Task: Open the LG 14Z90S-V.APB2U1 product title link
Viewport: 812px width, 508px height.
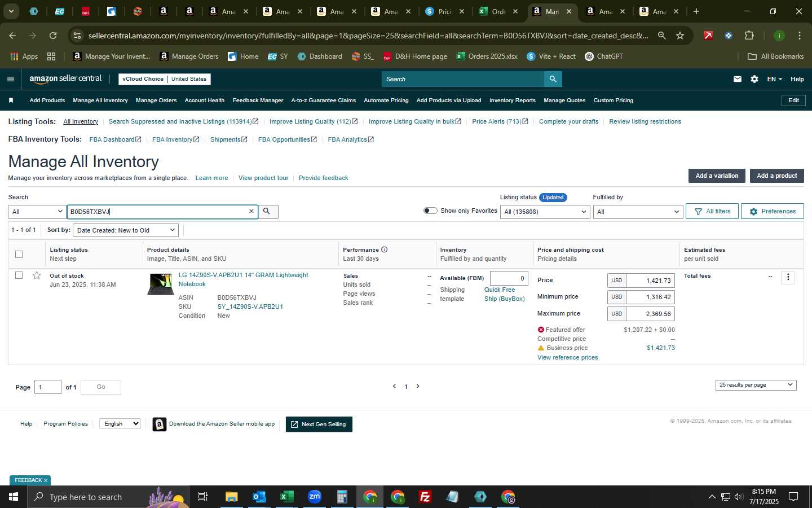Action: pos(243,279)
